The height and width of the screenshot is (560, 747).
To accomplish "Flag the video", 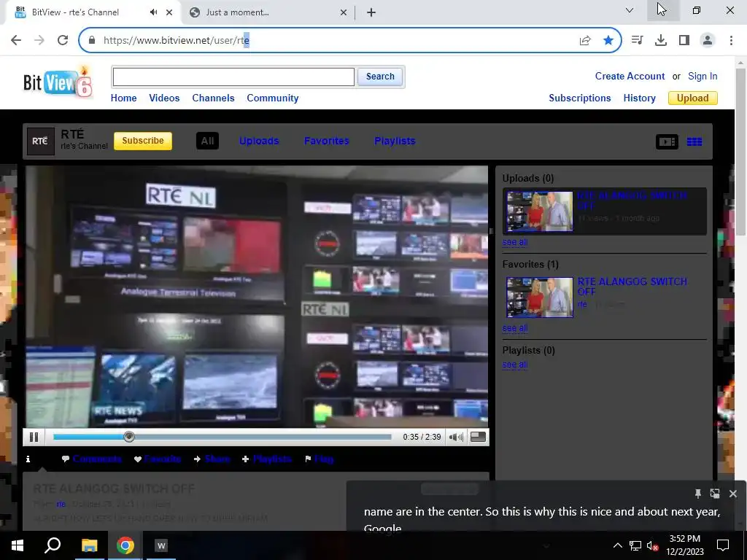I will [x=320, y=459].
